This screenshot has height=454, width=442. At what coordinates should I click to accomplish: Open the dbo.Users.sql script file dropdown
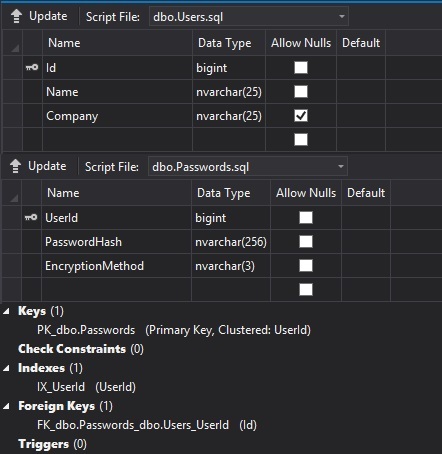pyautogui.click(x=342, y=16)
